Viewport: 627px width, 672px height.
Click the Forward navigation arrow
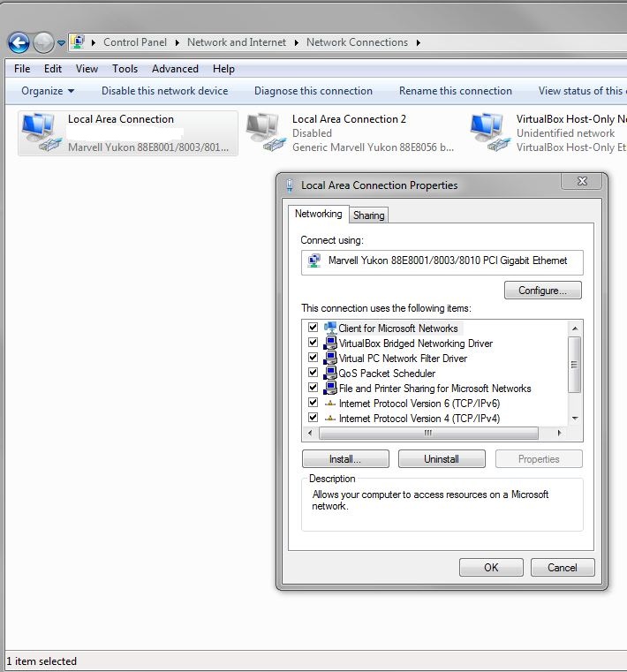tap(43, 43)
